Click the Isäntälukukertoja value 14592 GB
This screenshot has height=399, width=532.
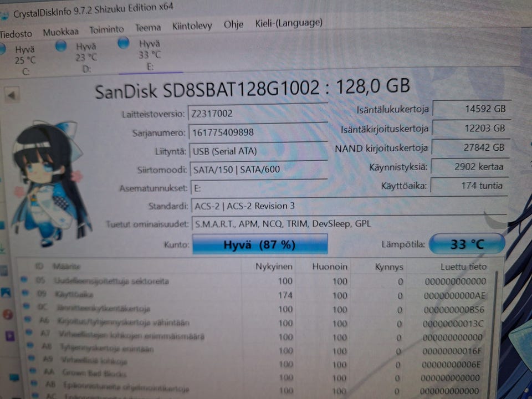[472, 109]
